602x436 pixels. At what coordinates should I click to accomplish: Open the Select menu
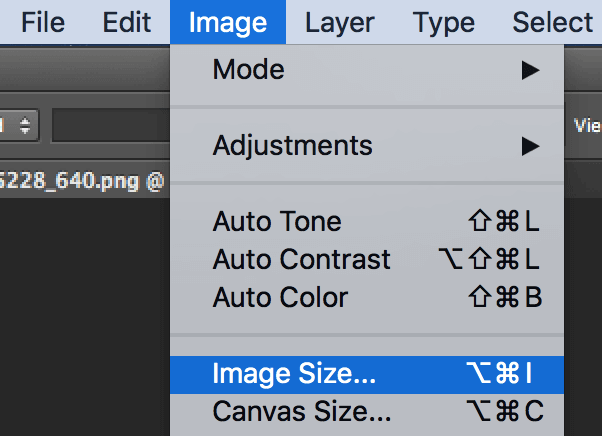click(552, 22)
